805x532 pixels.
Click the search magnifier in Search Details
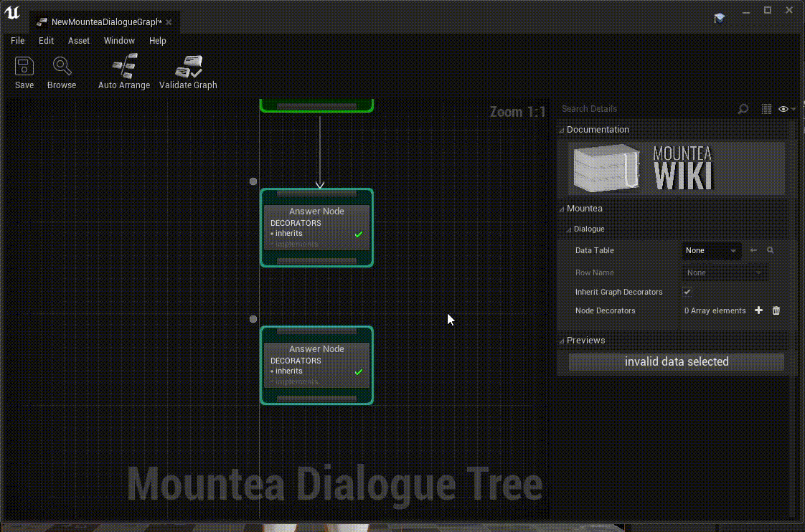(743, 109)
